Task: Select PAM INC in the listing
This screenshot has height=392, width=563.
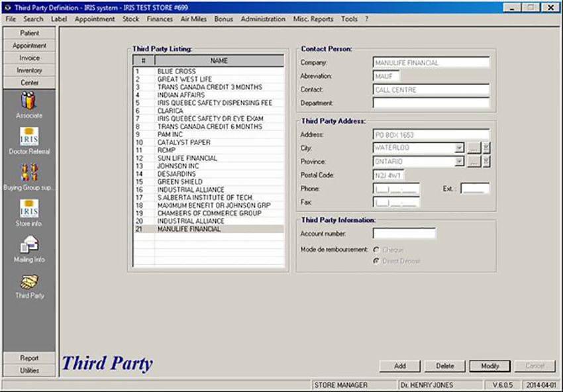Action: pos(209,134)
